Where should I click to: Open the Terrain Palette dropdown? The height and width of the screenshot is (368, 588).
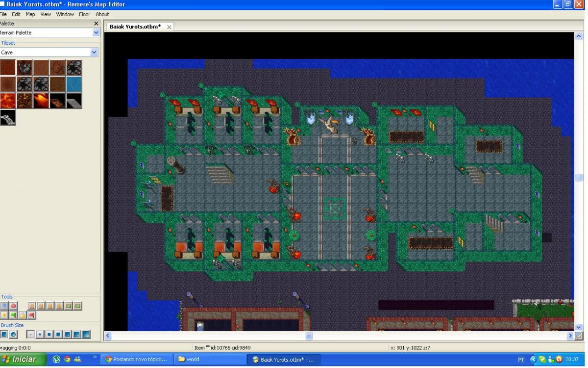(x=96, y=32)
